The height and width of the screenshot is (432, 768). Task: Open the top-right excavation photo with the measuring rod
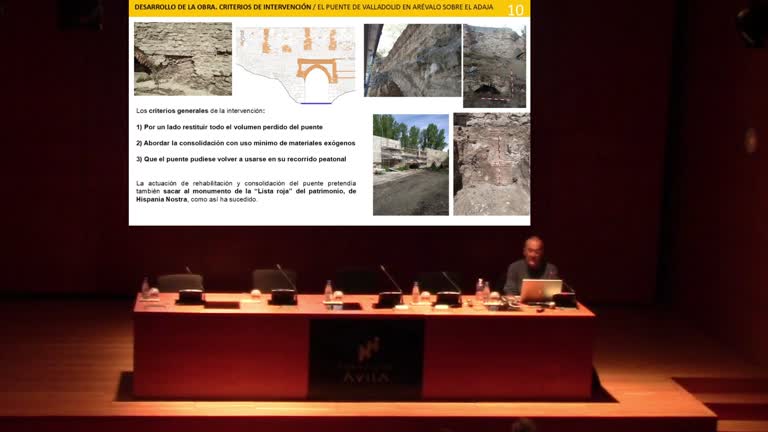tap(494, 66)
